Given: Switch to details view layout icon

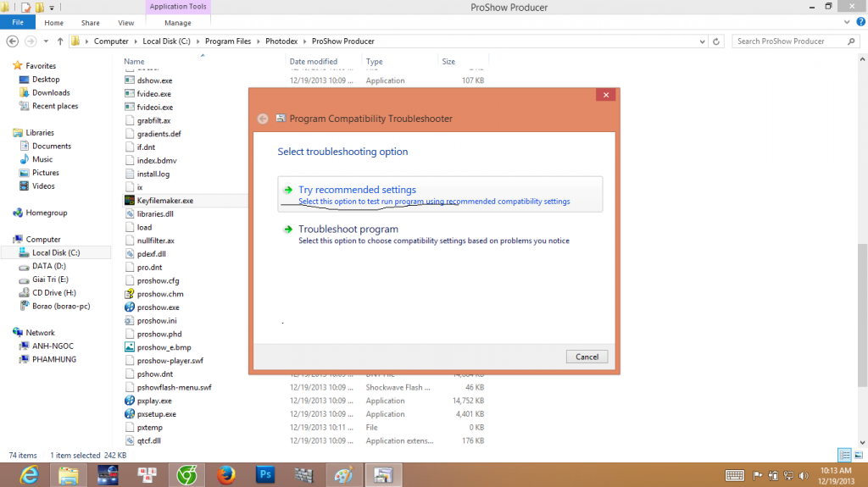Looking at the screenshot, I should pos(844,455).
